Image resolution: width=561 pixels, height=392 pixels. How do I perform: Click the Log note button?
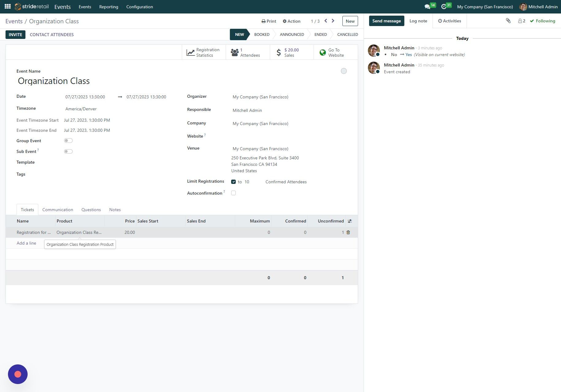(x=418, y=21)
